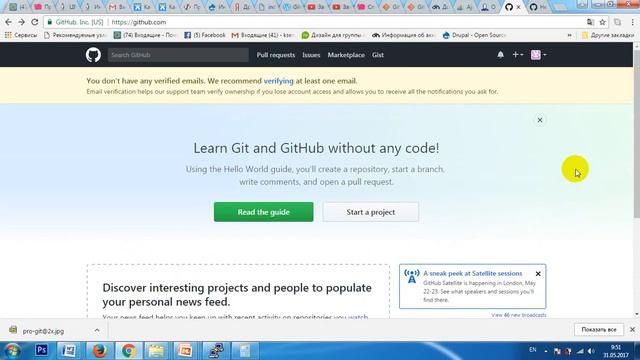Open PowerPoint from the taskbar
This screenshot has width=640, height=360.
point(185,351)
